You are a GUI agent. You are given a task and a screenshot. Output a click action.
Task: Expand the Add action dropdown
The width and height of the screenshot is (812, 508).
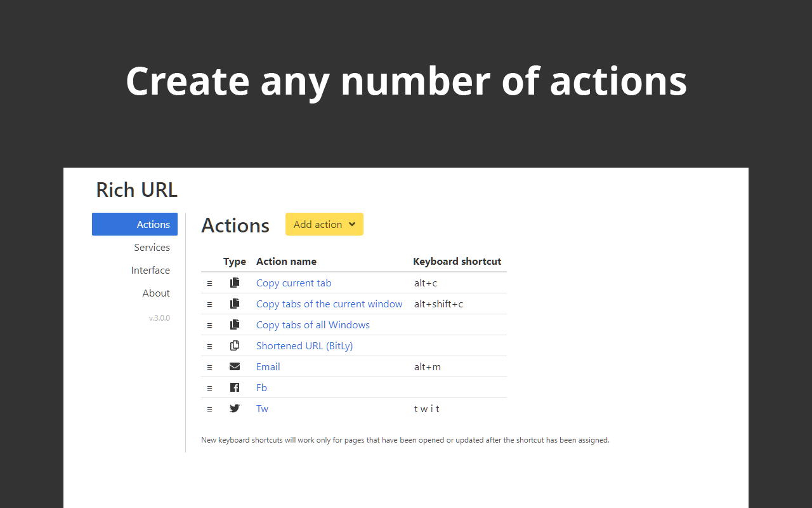click(324, 224)
